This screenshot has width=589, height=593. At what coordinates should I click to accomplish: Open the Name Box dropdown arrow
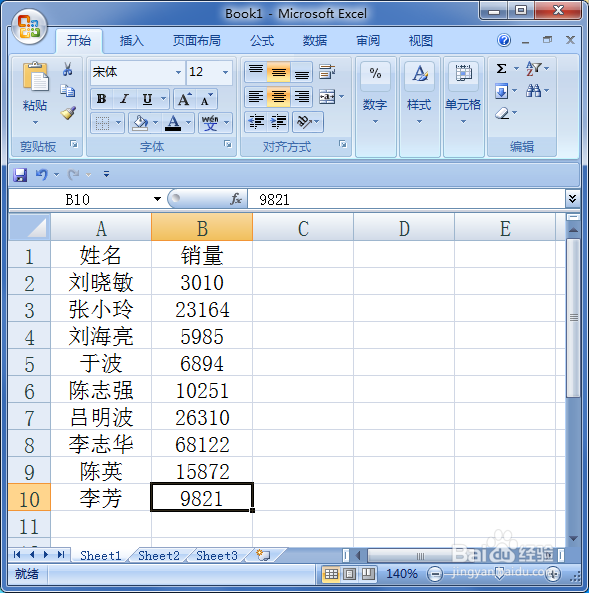click(x=157, y=199)
